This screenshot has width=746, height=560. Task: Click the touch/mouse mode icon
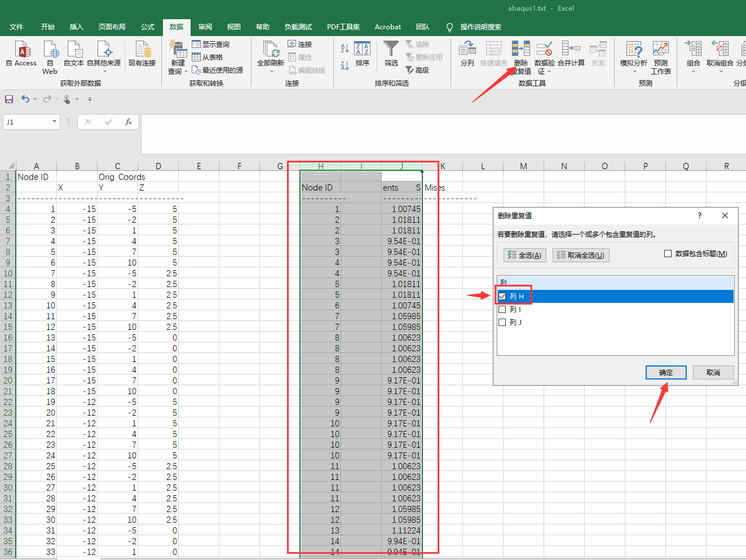[67, 99]
